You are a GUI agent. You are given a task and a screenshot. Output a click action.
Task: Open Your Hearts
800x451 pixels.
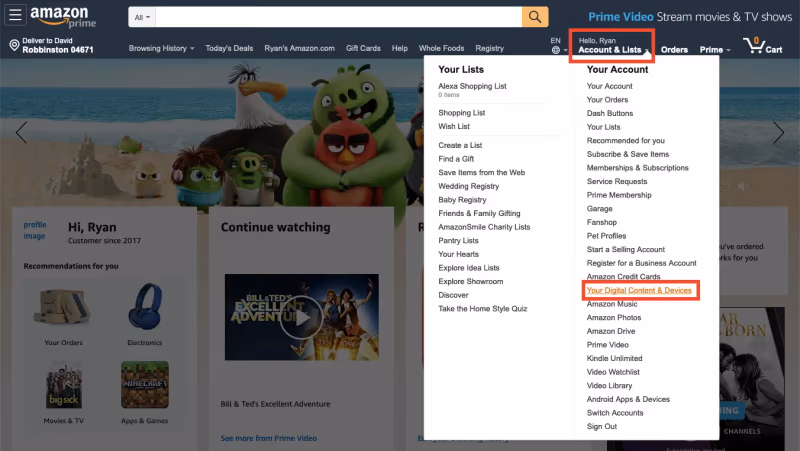point(458,254)
